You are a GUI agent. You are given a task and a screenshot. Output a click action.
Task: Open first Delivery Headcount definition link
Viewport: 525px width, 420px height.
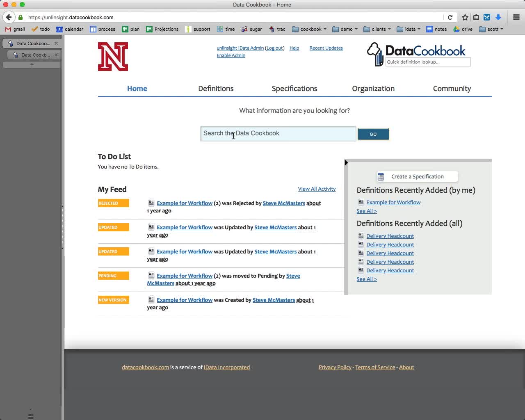[390, 236]
